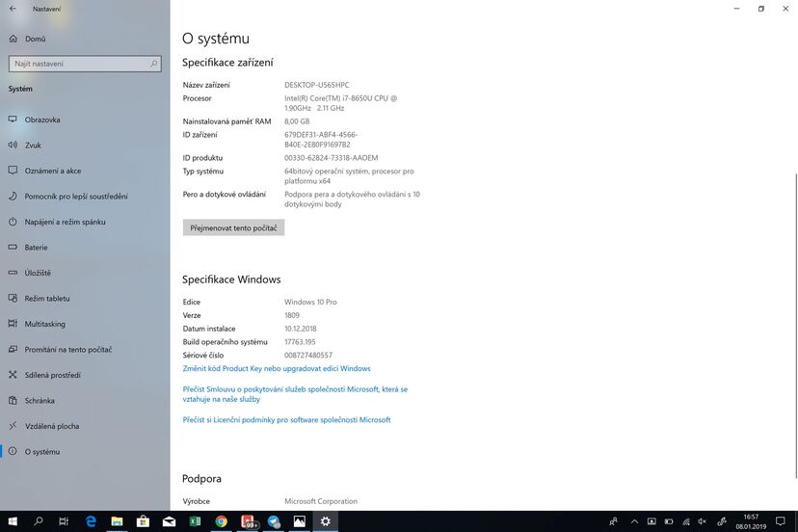Click manufacturer Microsoft Corporation

click(321, 501)
